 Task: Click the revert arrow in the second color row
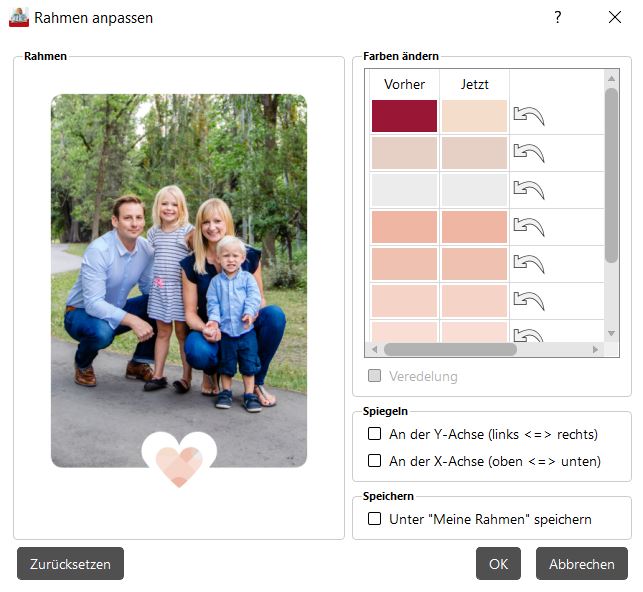tap(529, 153)
